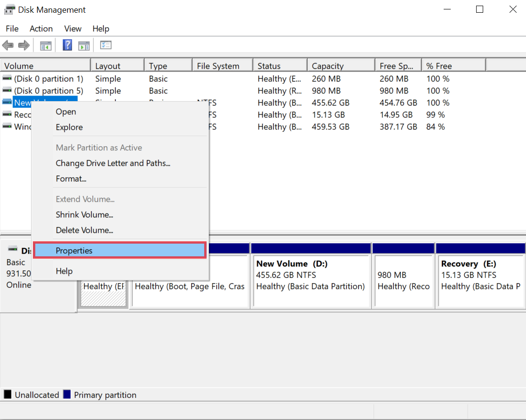Select Change Drive Letter and Paths

[121, 163]
